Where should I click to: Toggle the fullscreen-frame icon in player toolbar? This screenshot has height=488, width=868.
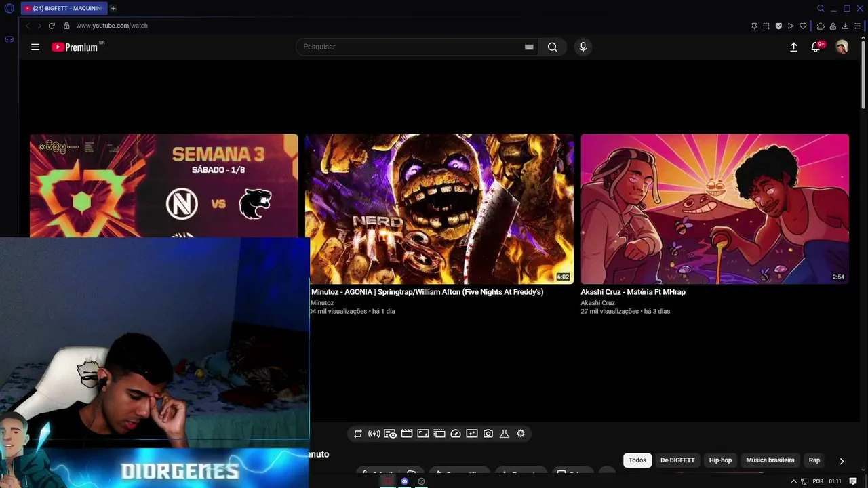(x=423, y=434)
